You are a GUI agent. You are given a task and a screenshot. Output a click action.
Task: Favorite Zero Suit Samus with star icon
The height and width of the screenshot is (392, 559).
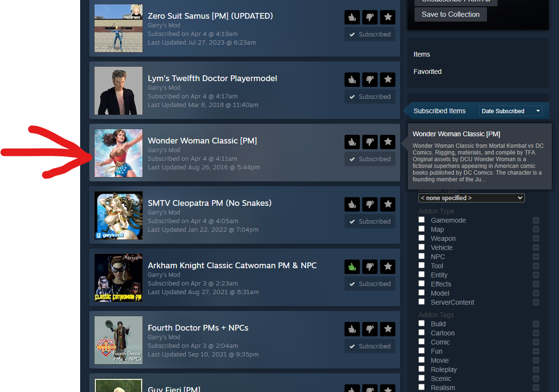[x=388, y=17]
